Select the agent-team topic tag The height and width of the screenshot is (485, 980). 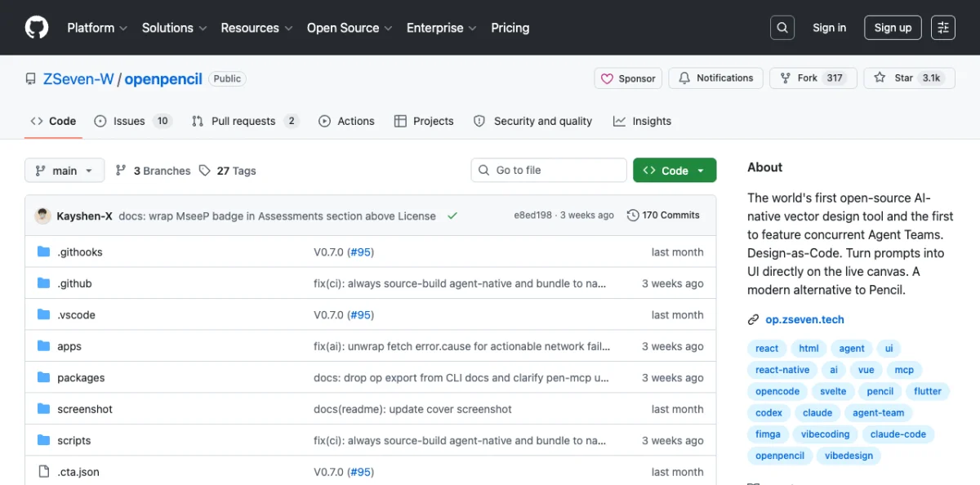[879, 413]
